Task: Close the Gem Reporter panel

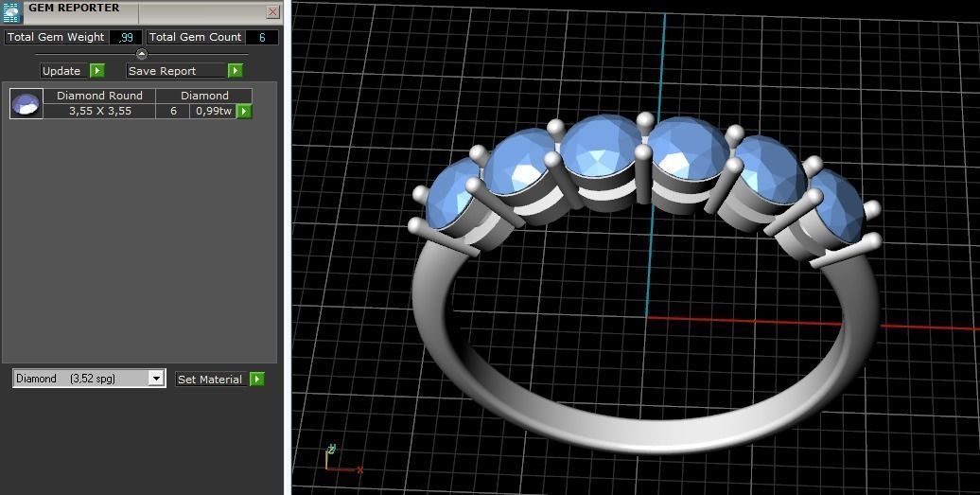Action: tap(273, 12)
